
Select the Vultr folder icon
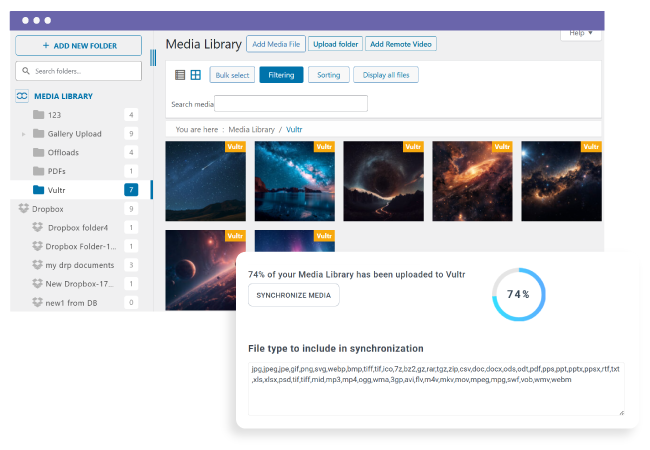click(x=38, y=190)
